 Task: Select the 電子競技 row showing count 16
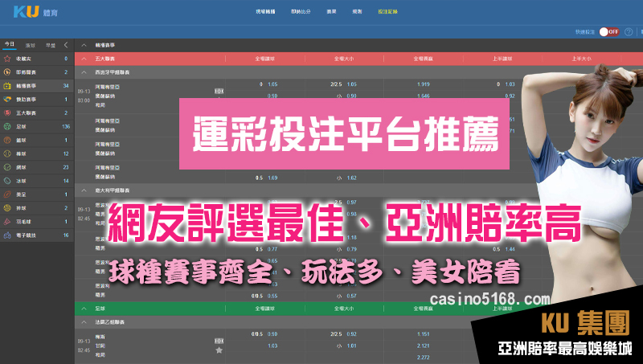[37, 235]
